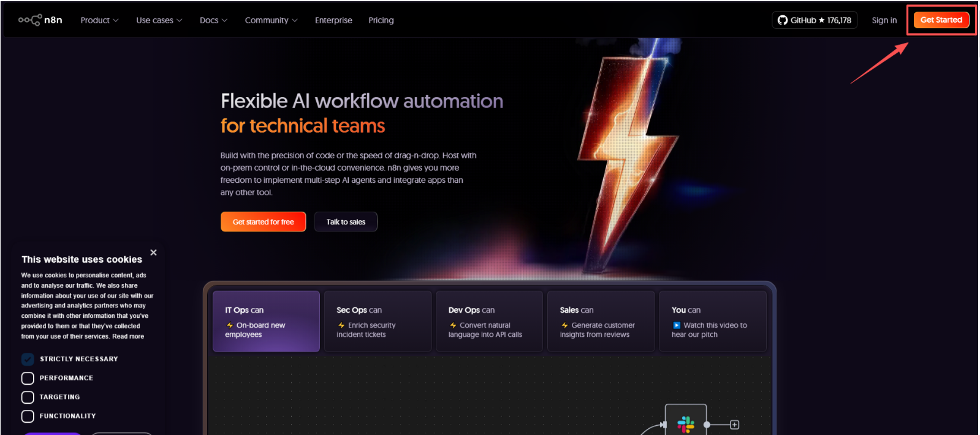Switch to the Dev Ops can tab

(x=489, y=321)
